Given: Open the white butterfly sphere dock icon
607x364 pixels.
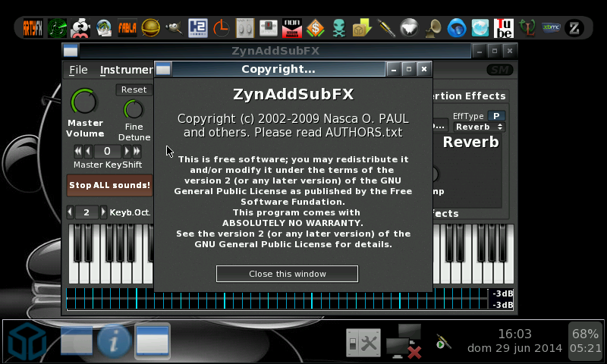Looking at the screenshot, I should tap(409, 28).
